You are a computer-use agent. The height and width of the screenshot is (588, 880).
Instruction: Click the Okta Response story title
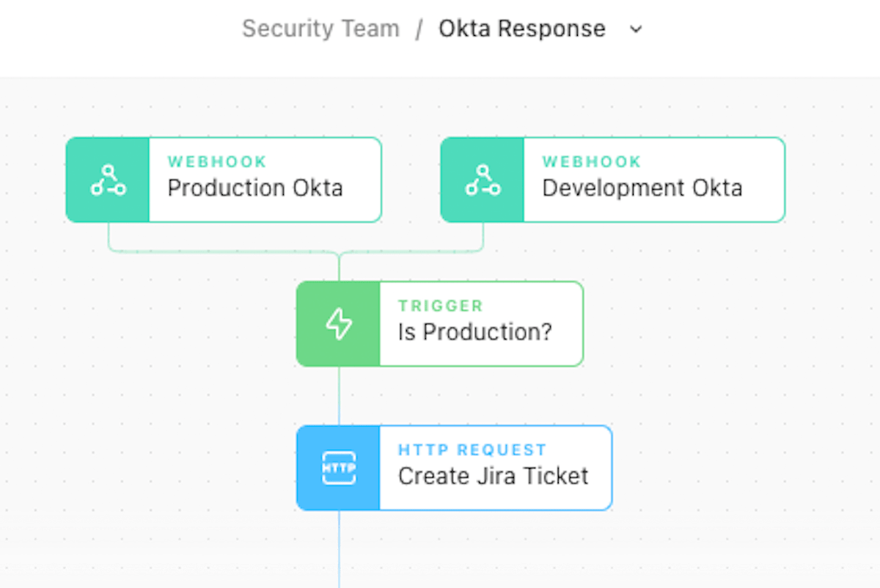coord(522,29)
